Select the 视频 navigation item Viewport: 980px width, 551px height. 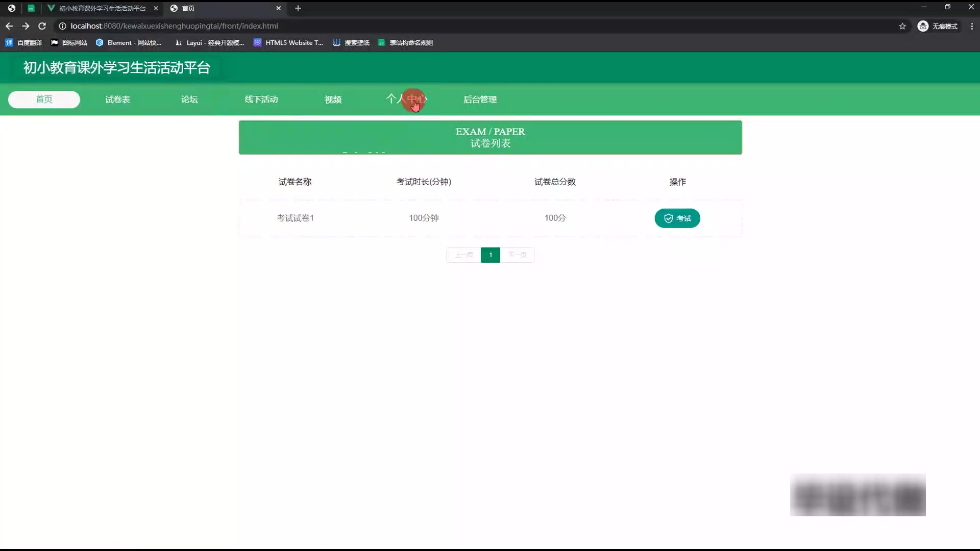pos(333,99)
